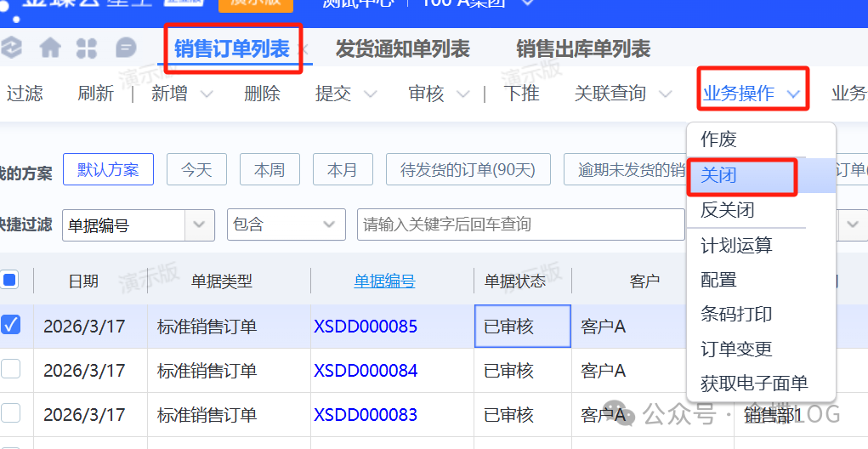Click the 刷新 toolbar button
868x449 pixels.
[95, 94]
